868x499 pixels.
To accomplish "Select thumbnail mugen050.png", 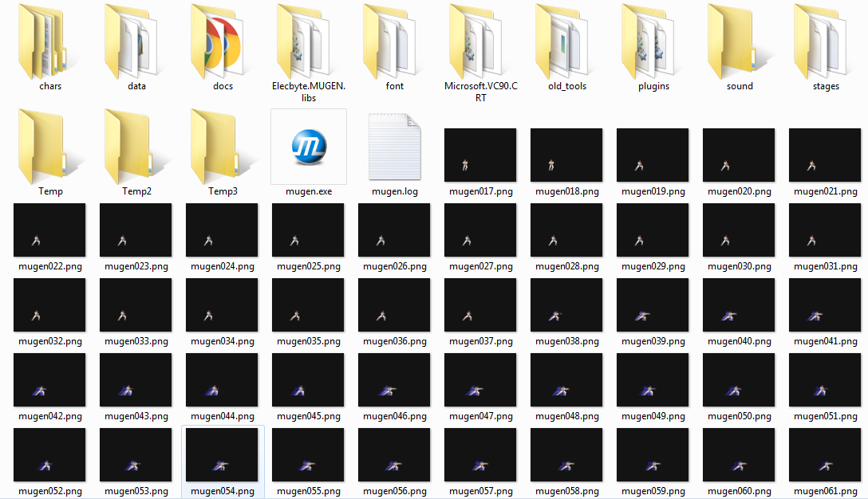I will click(x=739, y=380).
